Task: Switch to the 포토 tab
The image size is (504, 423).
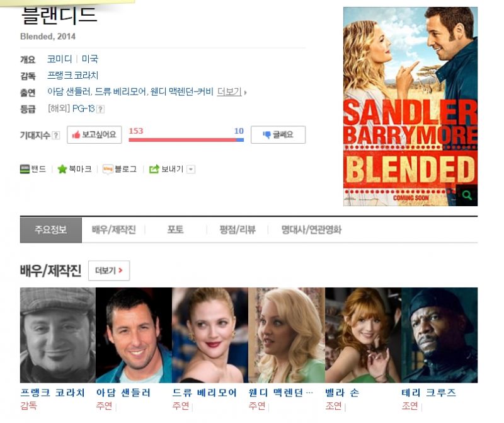Action: click(x=175, y=230)
